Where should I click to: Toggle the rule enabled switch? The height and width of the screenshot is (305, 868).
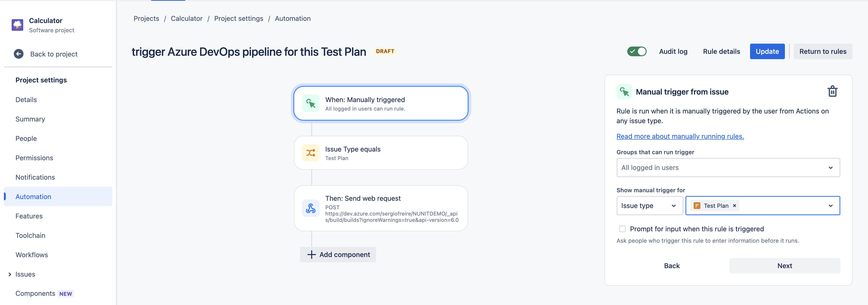636,51
